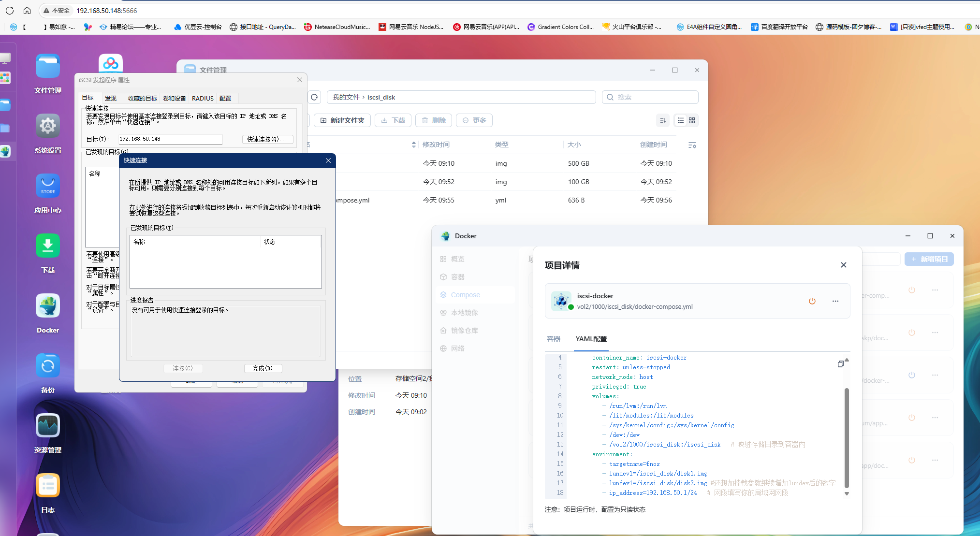Image resolution: width=980 pixels, height=536 pixels.
Task: Click the 目标 IP address input field
Action: point(170,139)
